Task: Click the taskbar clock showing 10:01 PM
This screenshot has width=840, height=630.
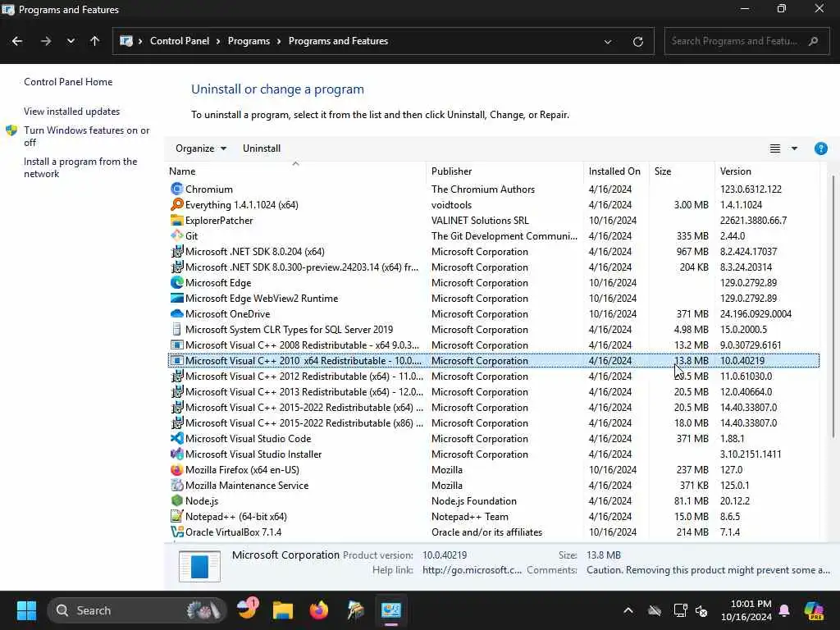Action: click(x=746, y=610)
